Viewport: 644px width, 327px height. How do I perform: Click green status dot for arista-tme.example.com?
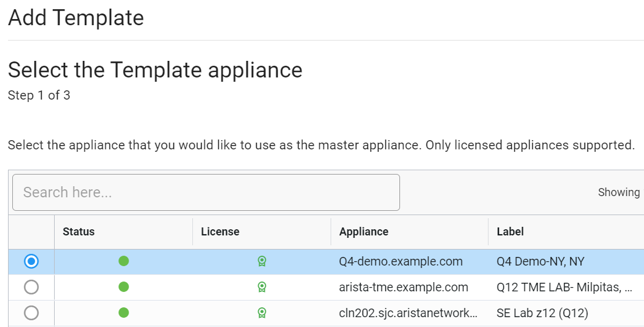124,287
